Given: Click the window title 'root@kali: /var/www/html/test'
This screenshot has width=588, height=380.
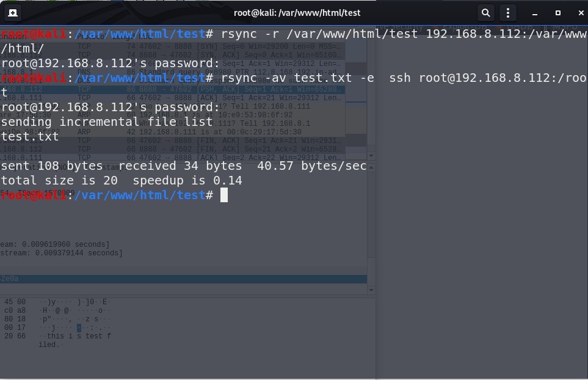Looking at the screenshot, I should coord(297,13).
